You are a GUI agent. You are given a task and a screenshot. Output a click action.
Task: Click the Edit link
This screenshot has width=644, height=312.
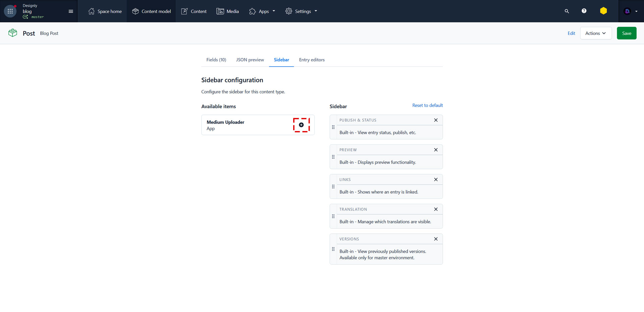point(571,33)
